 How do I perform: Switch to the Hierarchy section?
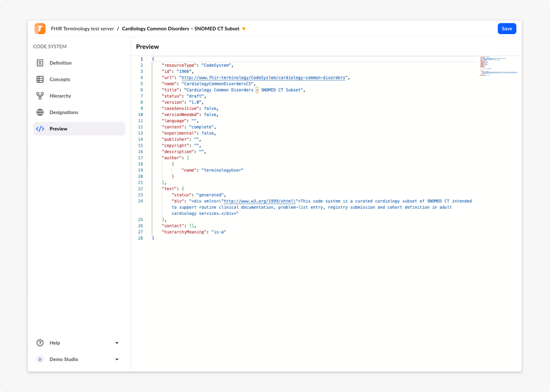[x=79, y=96]
